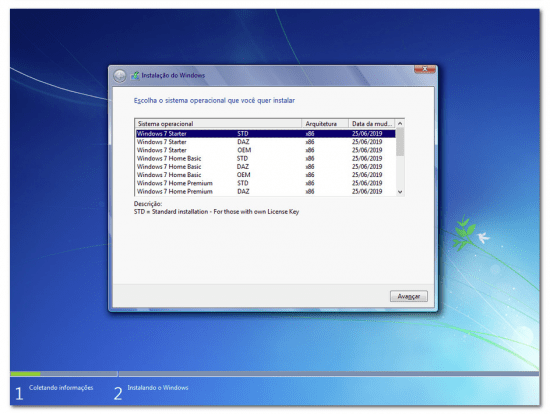Select the Windows 7 Starter DAZ row
550x414 pixels.
click(x=266, y=142)
